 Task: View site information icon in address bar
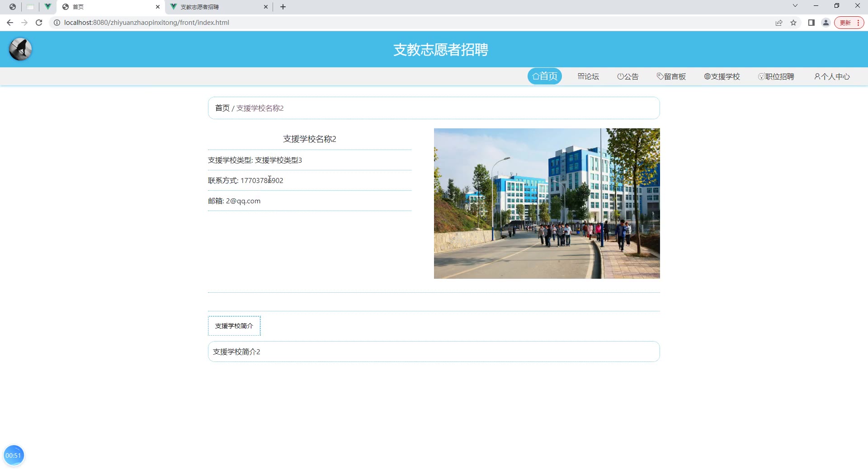[x=57, y=23]
